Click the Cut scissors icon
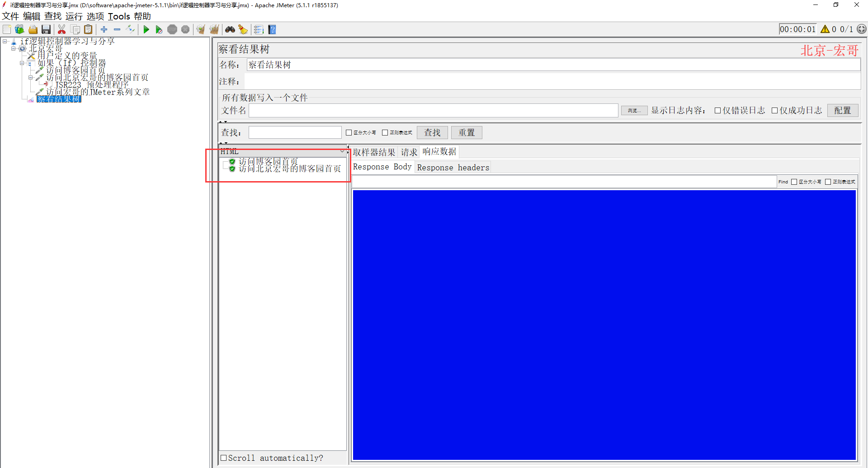This screenshot has width=868, height=468. point(62,29)
